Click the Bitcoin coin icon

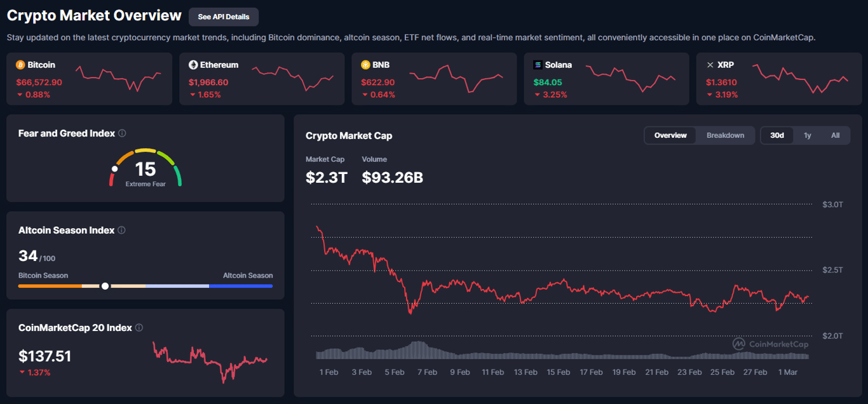pos(20,65)
